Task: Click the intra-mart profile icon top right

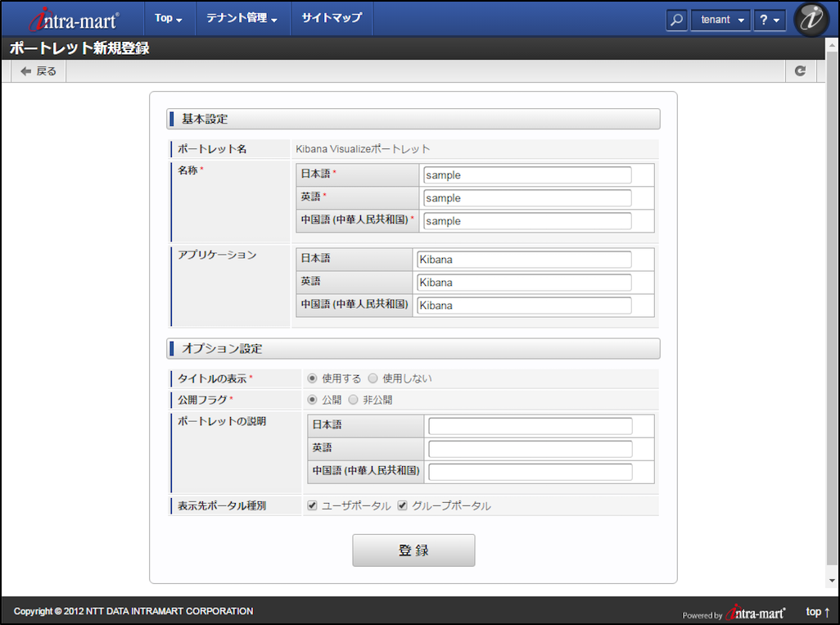Action: pyautogui.click(x=811, y=19)
